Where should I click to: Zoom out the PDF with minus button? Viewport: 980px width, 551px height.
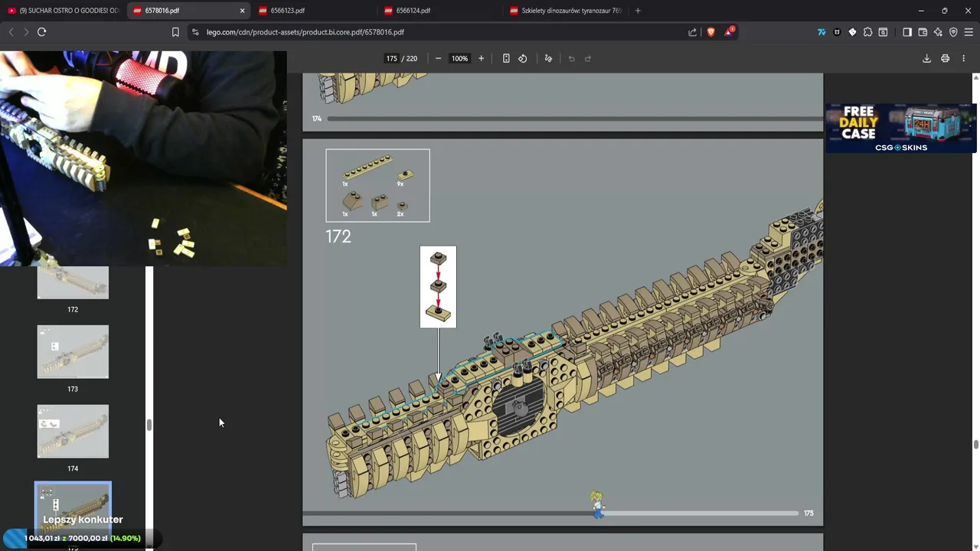(438, 58)
